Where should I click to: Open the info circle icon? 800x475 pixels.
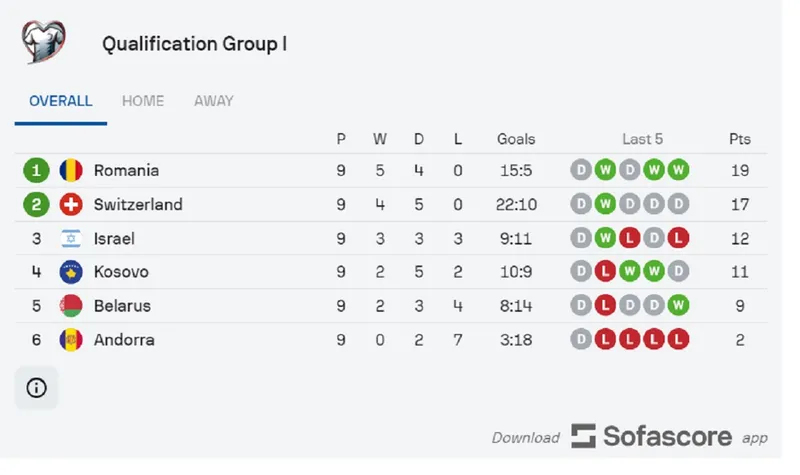click(x=37, y=388)
